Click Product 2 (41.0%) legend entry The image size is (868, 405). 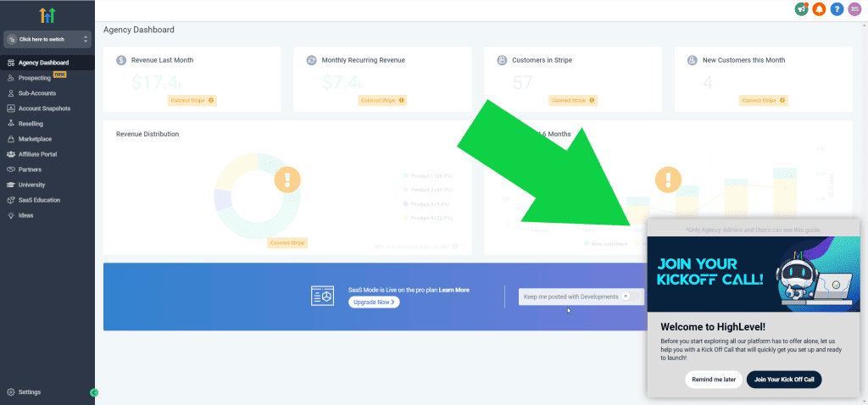click(428, 190)
